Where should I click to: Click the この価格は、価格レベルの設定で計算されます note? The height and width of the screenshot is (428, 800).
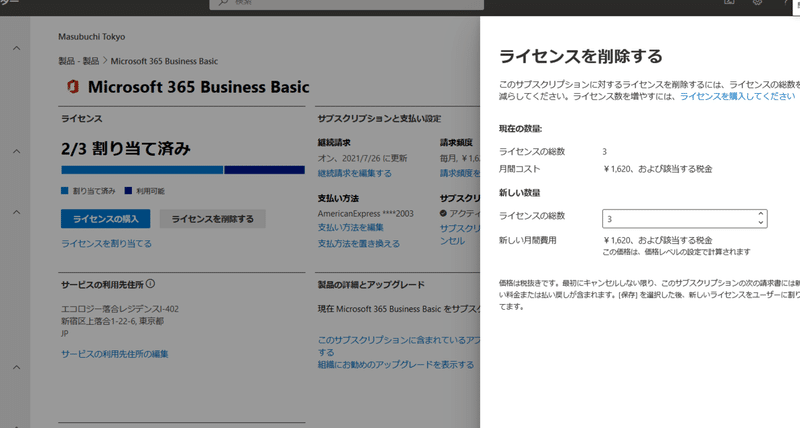pyautogui.click(x=677, y=252)
